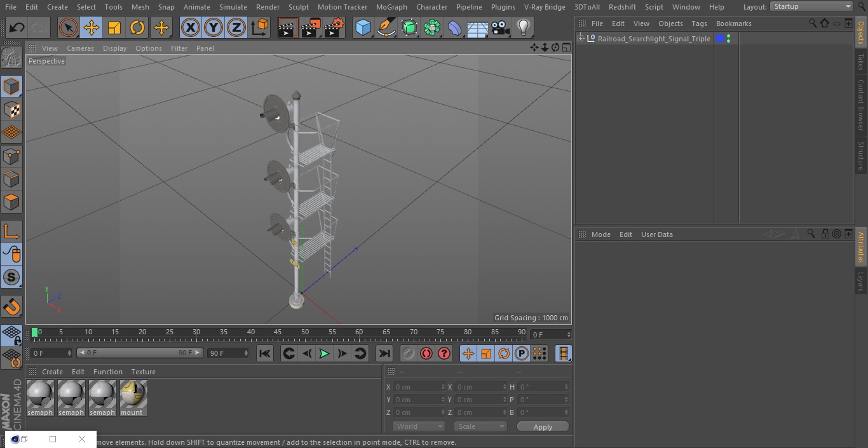Toggle Y axis lock
Image resolution: width=868 pixels, height=448 pixels.
click(214, 27)
